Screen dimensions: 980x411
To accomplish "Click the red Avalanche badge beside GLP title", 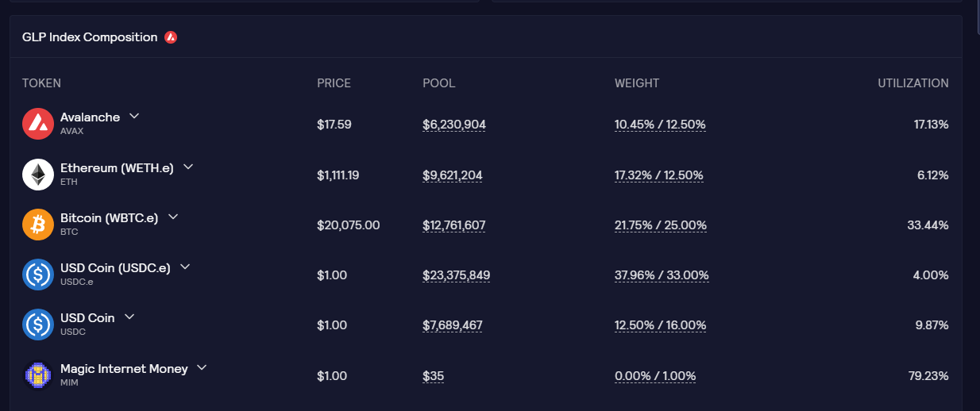I will pos(171,37).
